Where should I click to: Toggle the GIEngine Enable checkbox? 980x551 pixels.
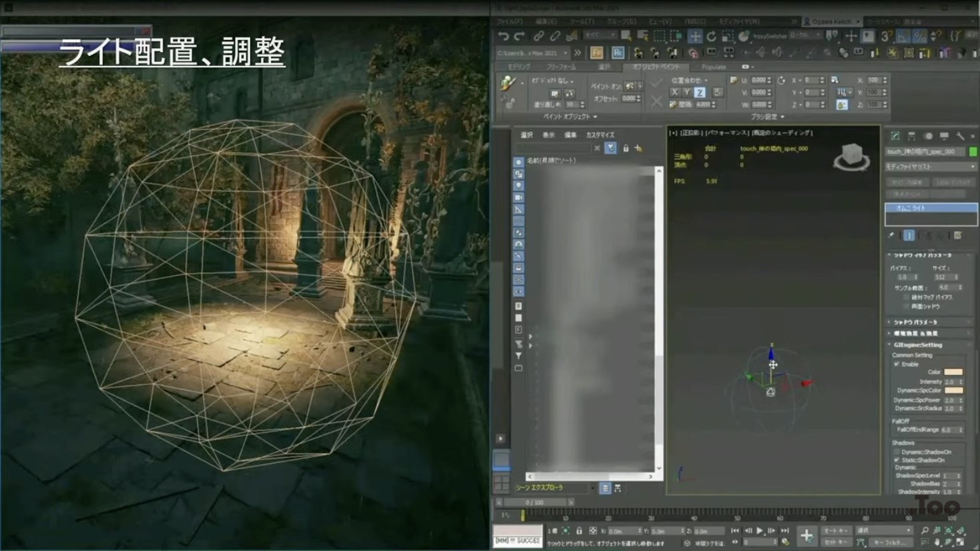[897, 364]
